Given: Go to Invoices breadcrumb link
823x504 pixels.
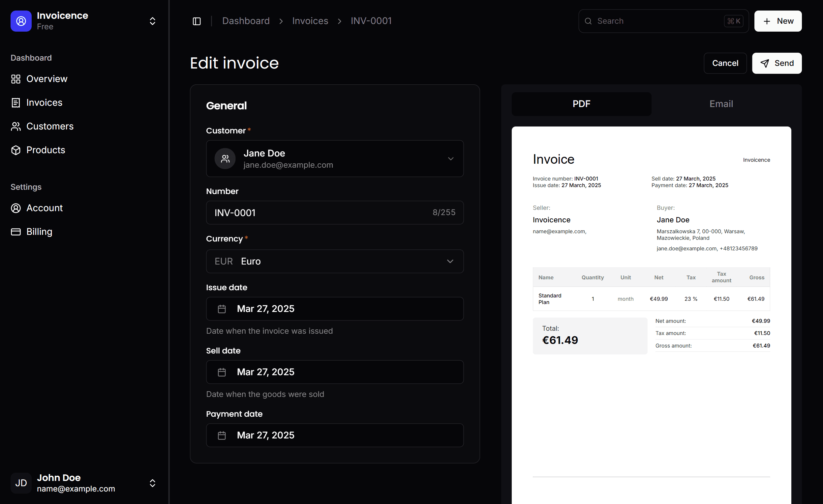Looking at the screenshot, I should pyautogui.click(x=310, y=21).
